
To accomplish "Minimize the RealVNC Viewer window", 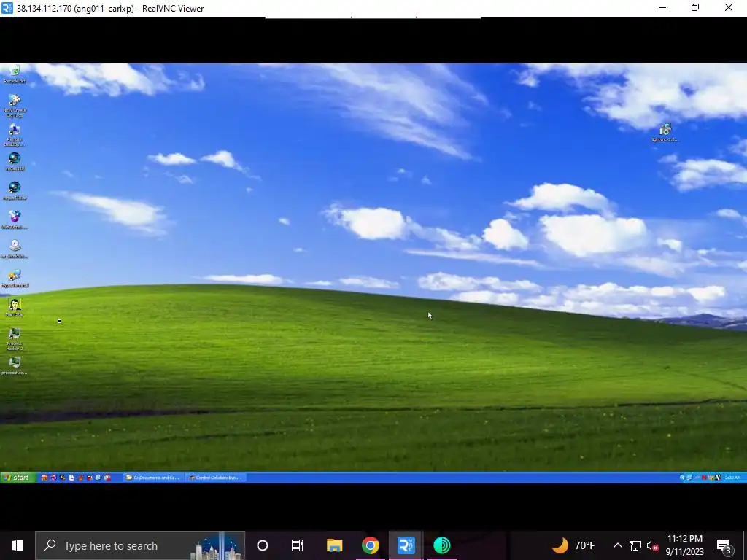I will pyautogui.click(x=662, y=7).
